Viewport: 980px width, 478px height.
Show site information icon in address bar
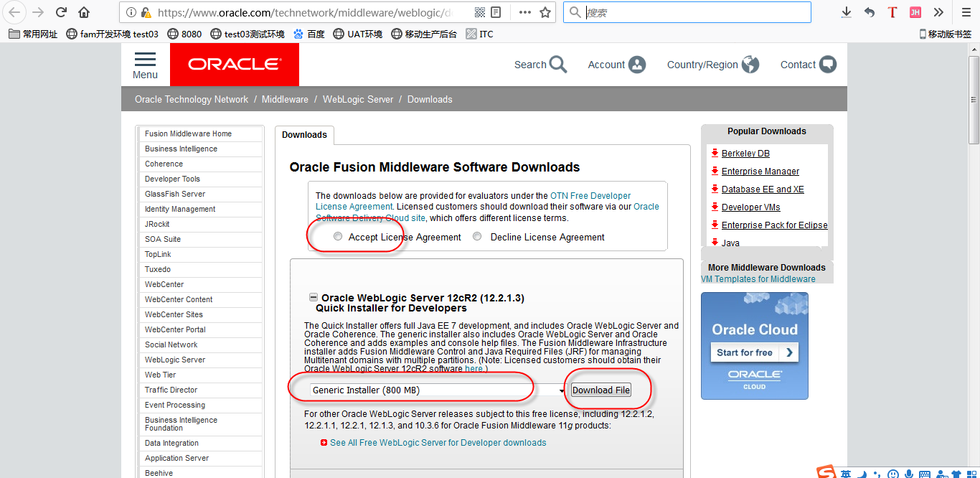(x=131, y=12)
